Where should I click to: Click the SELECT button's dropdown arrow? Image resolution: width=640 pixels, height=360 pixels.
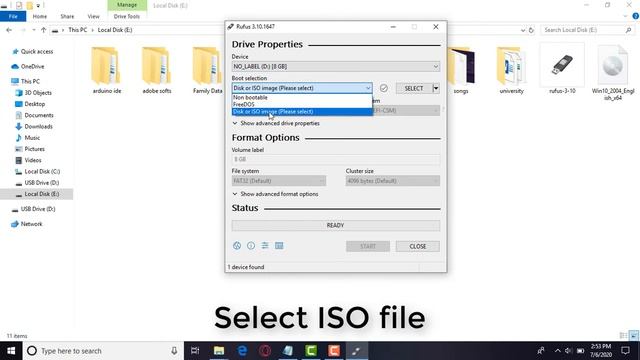click(436, 88)
